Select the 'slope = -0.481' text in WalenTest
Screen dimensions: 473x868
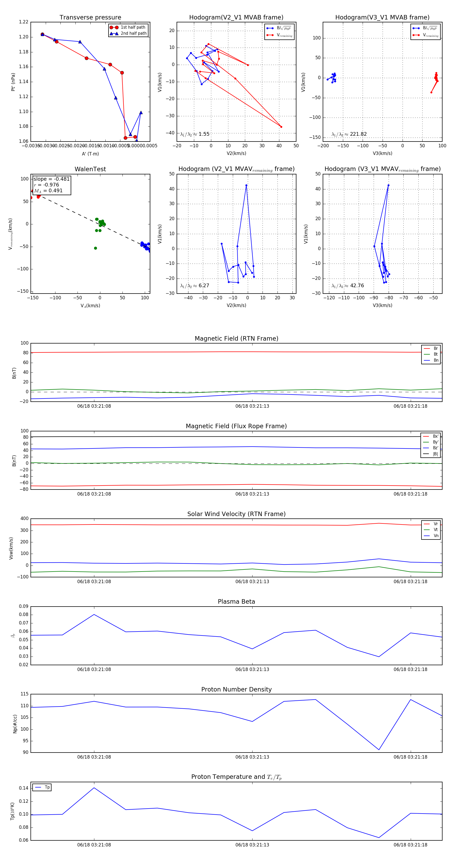click(x=52, y=179)
